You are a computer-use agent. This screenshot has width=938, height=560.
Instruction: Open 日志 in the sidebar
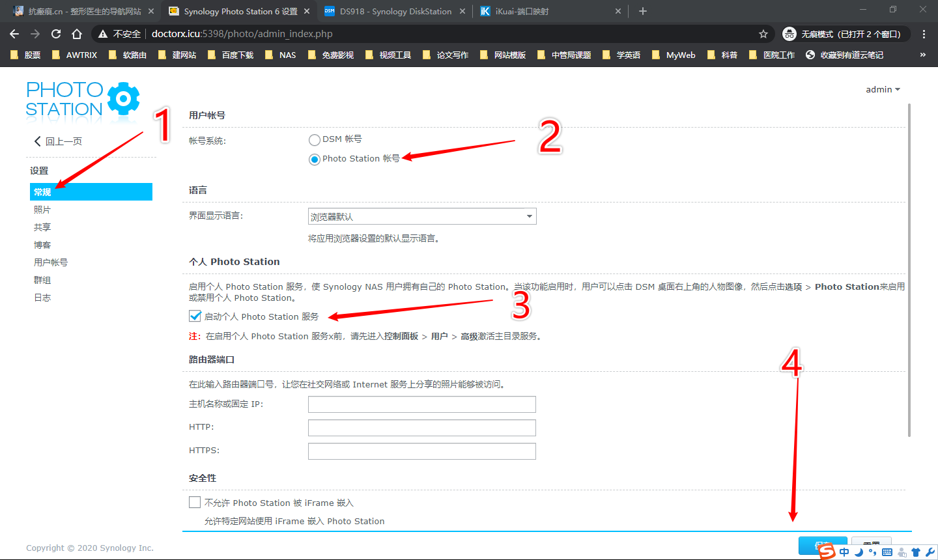[x=42, y=298]
